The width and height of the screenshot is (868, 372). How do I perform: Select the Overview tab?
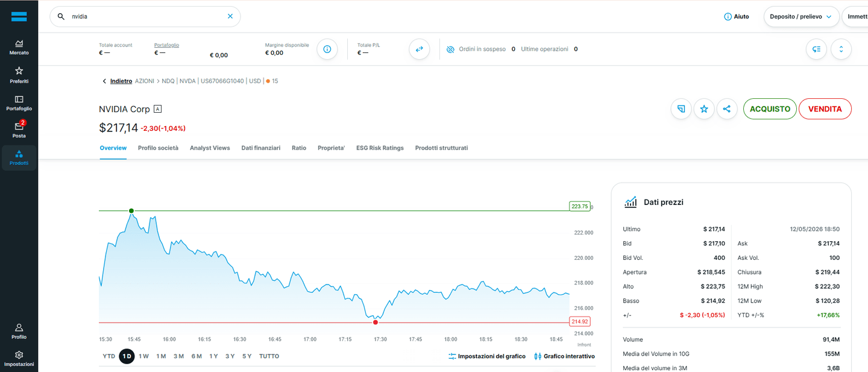click(113, 148)
